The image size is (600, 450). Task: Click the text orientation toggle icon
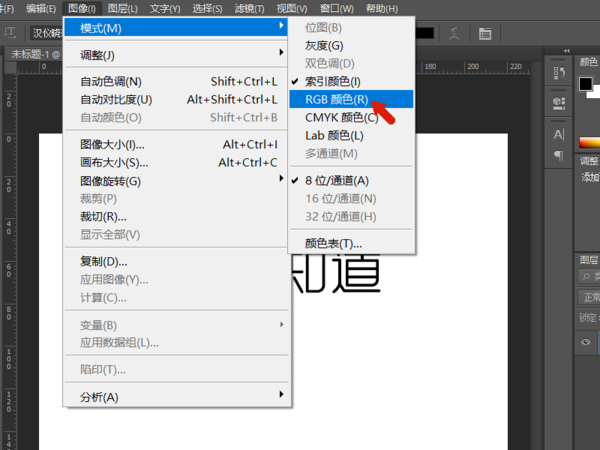10,33
